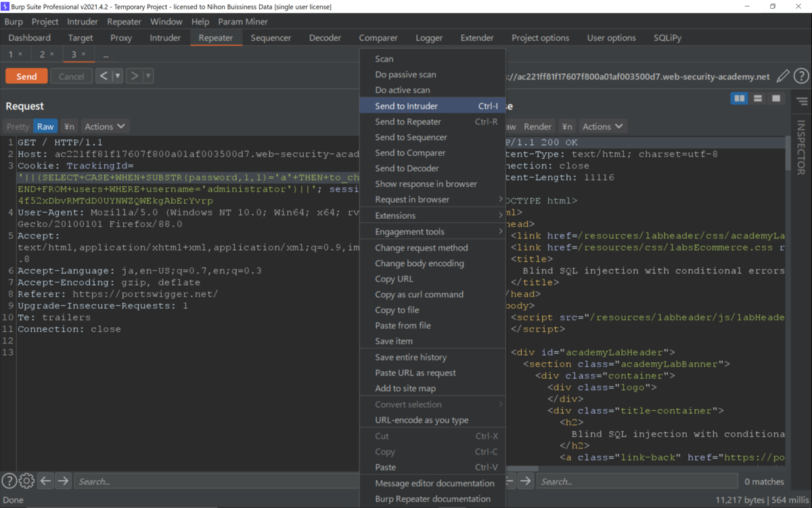Close Repeater tab 2
Image resolution: width=812 pixels, height=508 pixels.
[x=51, y=54]
